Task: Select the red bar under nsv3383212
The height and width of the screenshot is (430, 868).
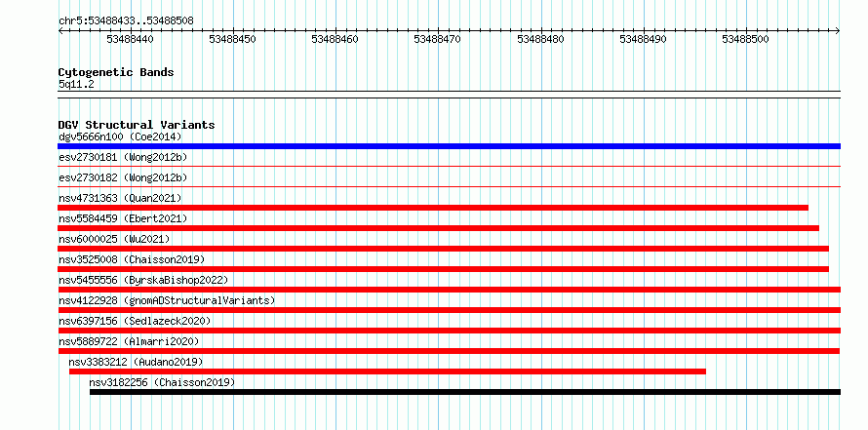Action: click(387, 371)
